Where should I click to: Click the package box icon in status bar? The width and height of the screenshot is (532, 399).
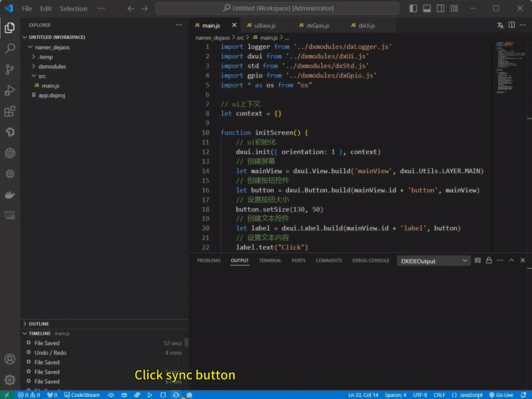pyautogui.click(x=124, y=395)
